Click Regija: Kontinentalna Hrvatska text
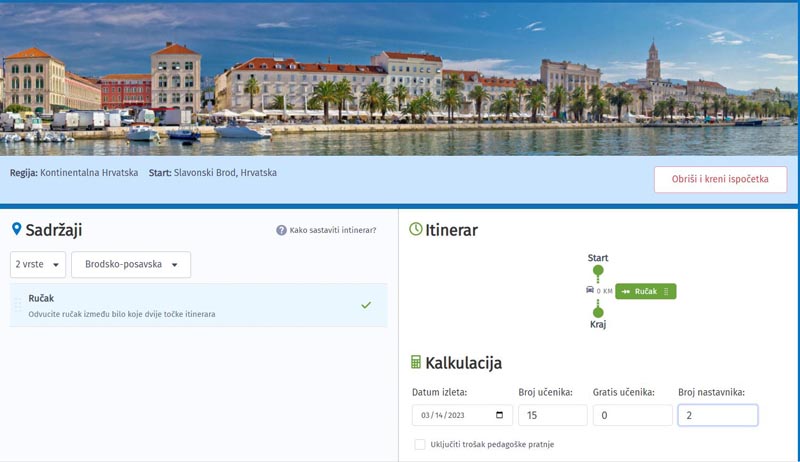800x462 pixels. 74,172
